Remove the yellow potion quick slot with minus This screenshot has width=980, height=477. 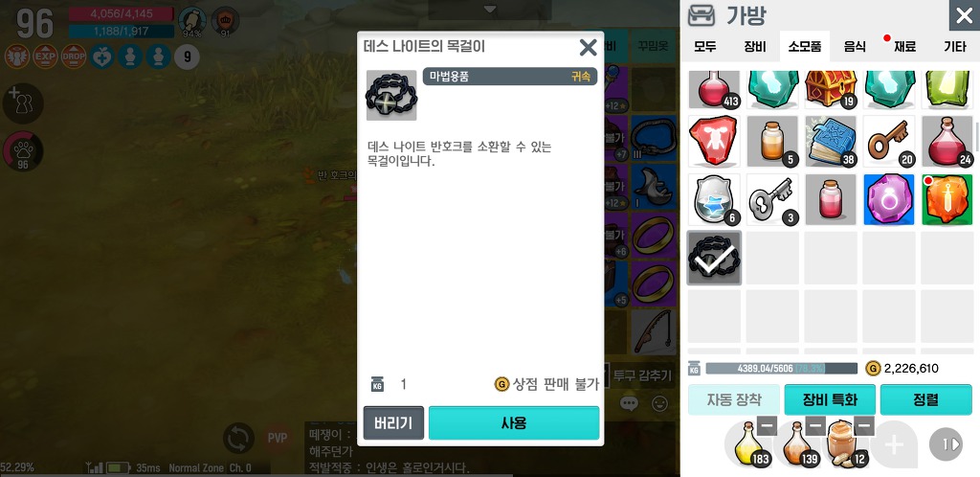pos(767,426)
